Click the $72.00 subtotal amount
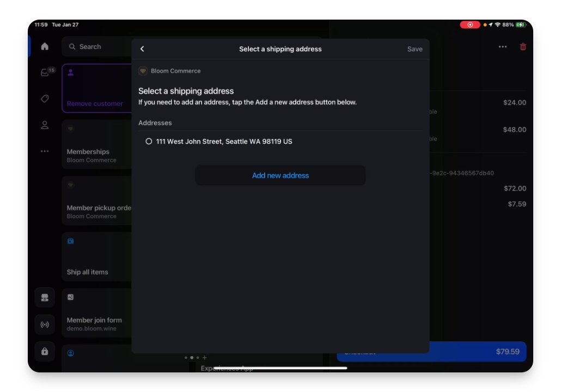Viewport: 561px width, 392px height. coord(515,188)
